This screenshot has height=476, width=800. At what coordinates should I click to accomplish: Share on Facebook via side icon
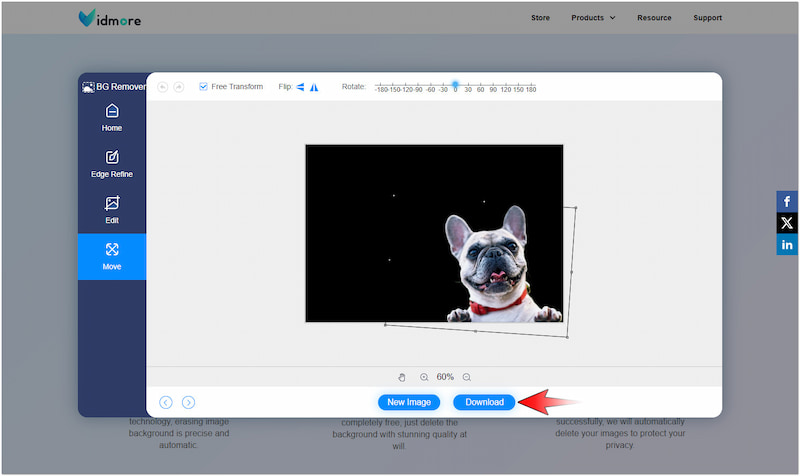tap(787, 201)
